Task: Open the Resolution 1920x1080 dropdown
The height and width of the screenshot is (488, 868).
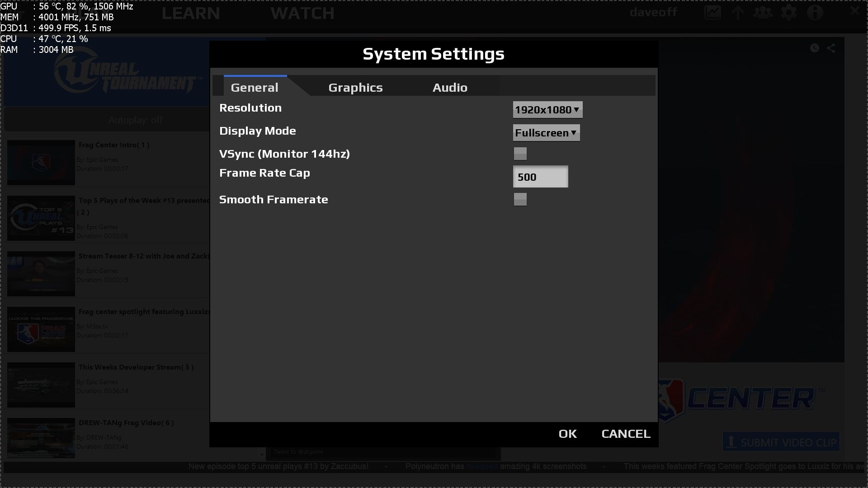Action: pyautogui.click(x=547, y=110)
